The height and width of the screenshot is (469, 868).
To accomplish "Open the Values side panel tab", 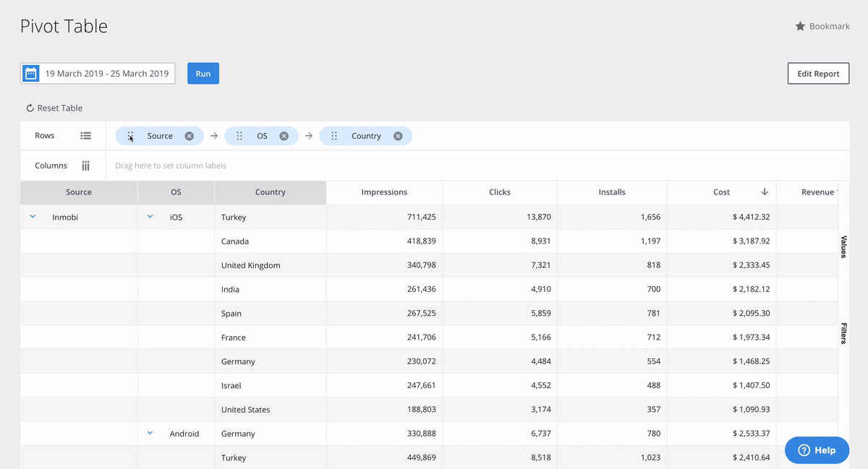I will click(843, 246).
